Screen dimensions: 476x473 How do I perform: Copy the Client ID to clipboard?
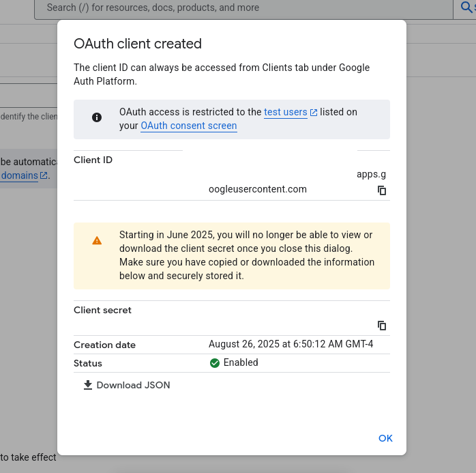(x=382, y=190)
